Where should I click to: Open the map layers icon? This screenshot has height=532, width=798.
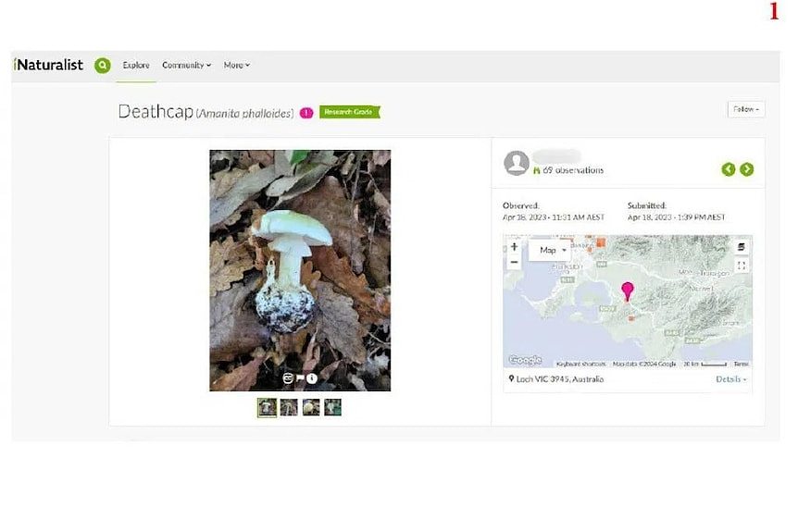tap(742, 247)
